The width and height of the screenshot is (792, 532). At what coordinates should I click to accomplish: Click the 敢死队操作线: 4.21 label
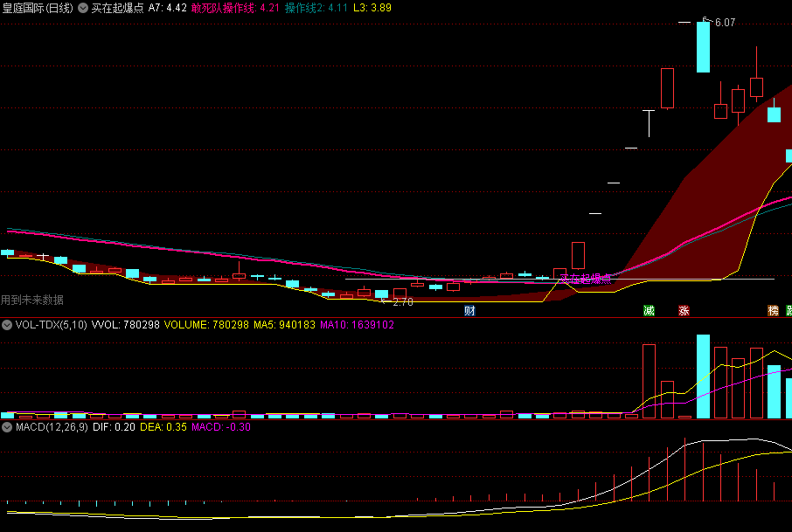point(235,8)
